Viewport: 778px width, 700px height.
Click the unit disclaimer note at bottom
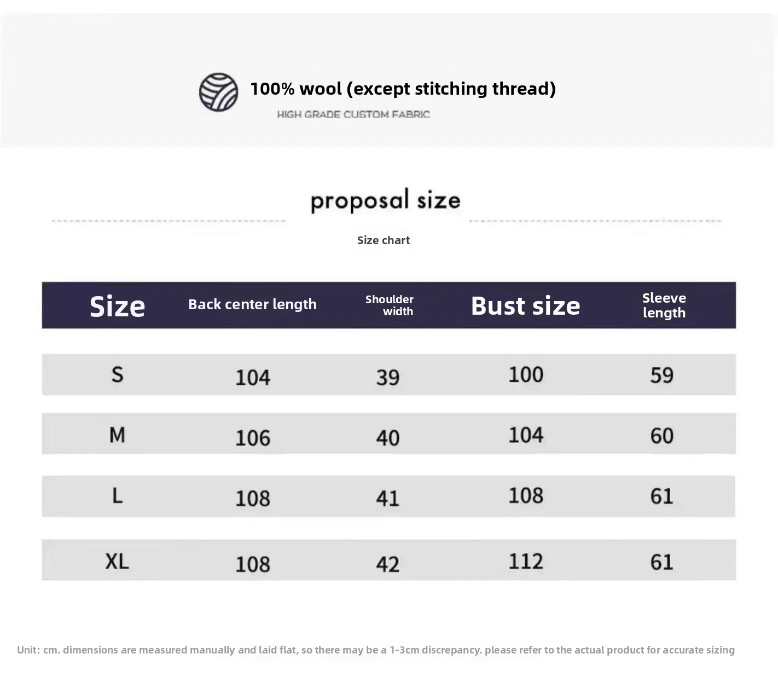click(x=376, y=650)
